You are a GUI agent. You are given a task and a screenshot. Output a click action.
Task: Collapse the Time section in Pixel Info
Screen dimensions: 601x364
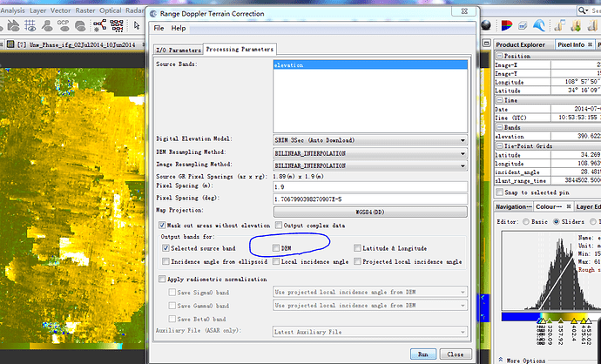pos(499,100)
